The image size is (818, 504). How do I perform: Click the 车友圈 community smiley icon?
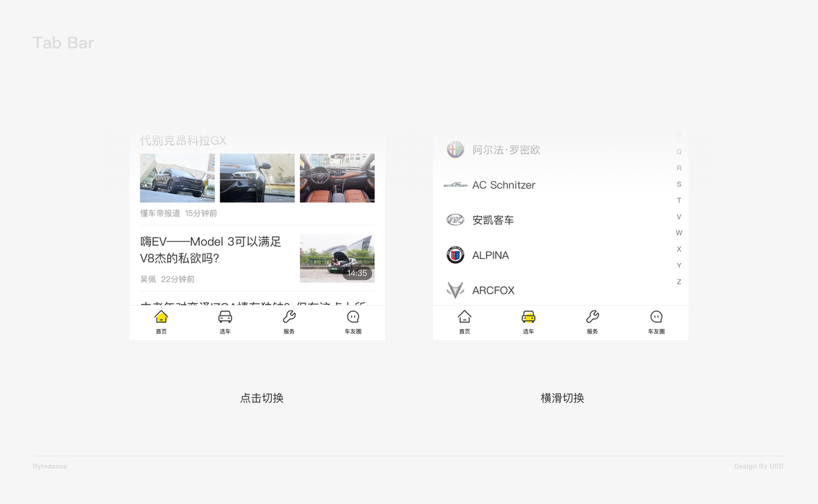[x=352, y=317]
